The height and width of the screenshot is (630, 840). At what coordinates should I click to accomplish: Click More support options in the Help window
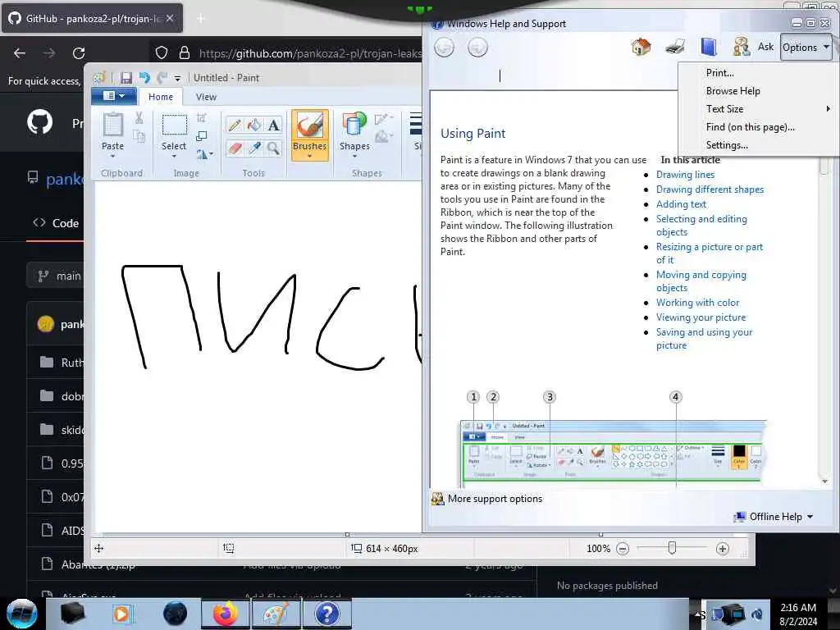click(495, 499)
